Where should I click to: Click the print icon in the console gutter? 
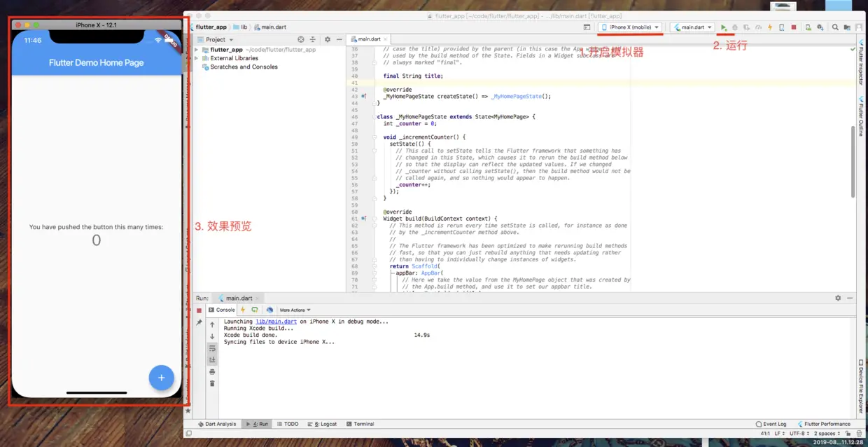point(212,371)
